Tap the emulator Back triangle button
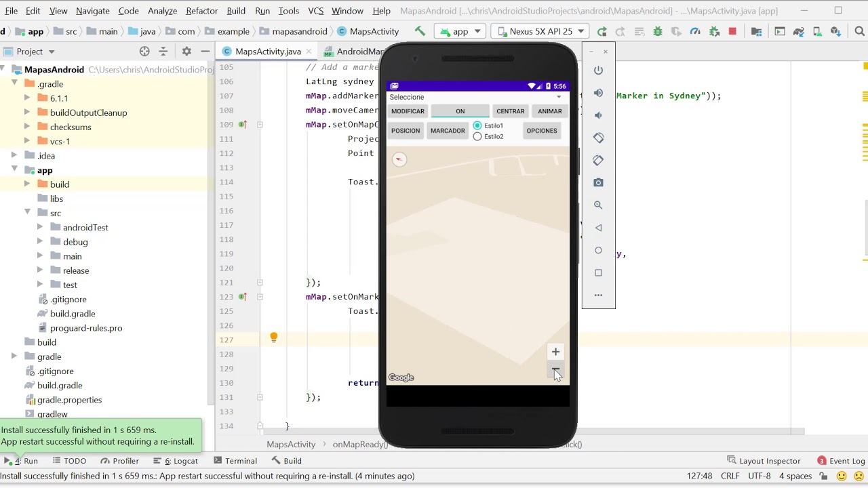Screen dimensions: 868x488 pyautogui.click(x=598, y=228)
